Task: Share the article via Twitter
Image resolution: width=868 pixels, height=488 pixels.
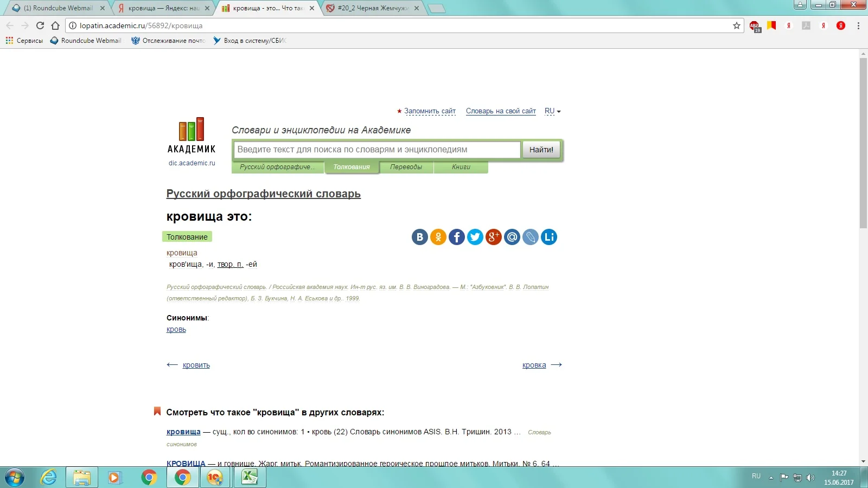Action: pos(475,237)
